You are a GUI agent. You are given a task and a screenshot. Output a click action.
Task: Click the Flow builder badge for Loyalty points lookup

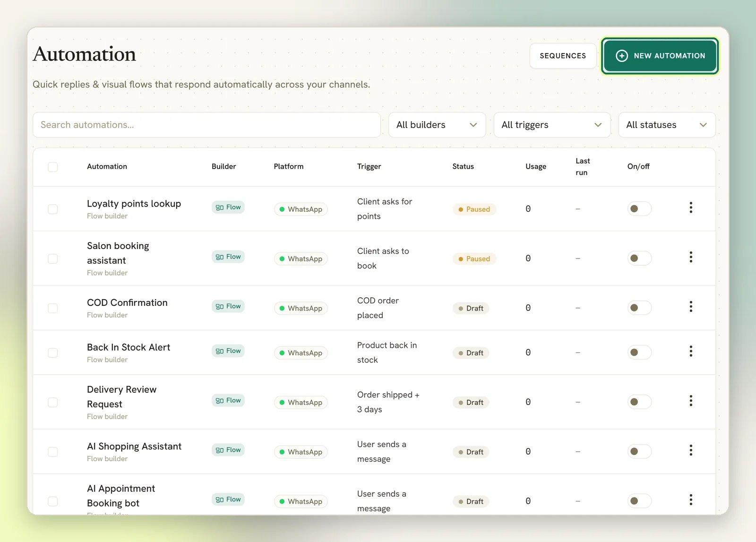tap(228, 207)
